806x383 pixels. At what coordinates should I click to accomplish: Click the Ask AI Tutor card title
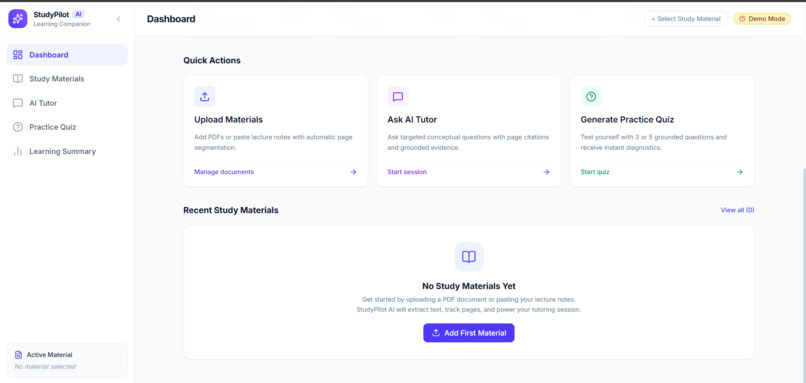coord(412,119)
